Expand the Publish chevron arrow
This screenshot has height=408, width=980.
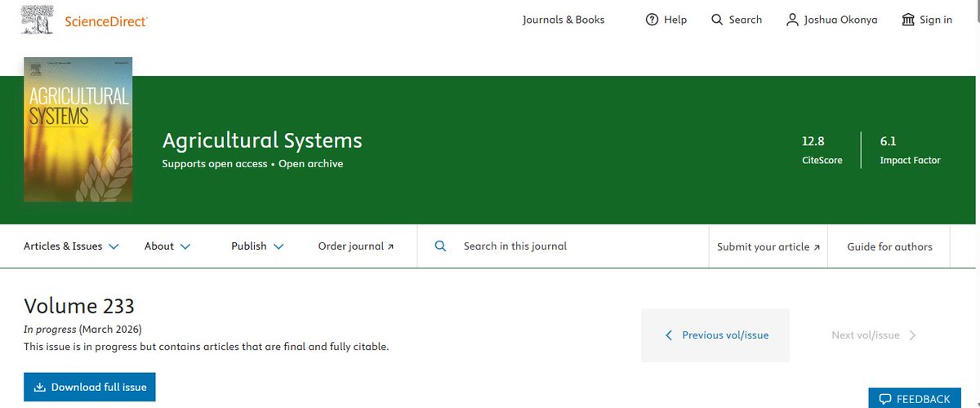coord(278,246)
